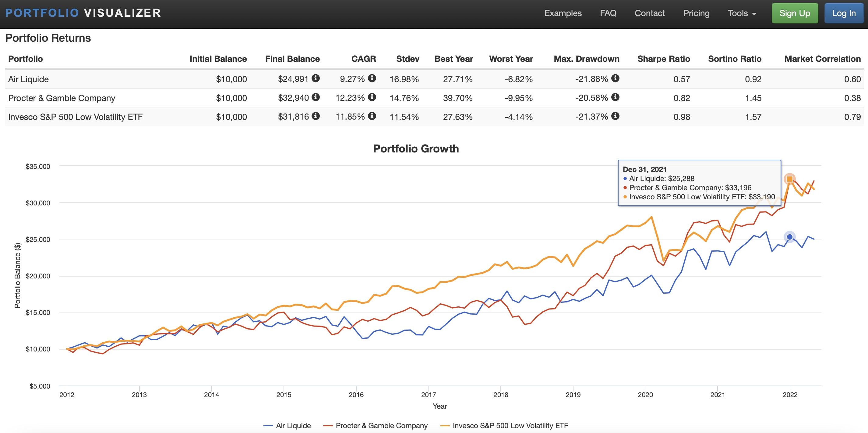The image size is (868, 433).
Task: Toggle Air Liquide series in chart legend
Action: [x=293, y=425]
